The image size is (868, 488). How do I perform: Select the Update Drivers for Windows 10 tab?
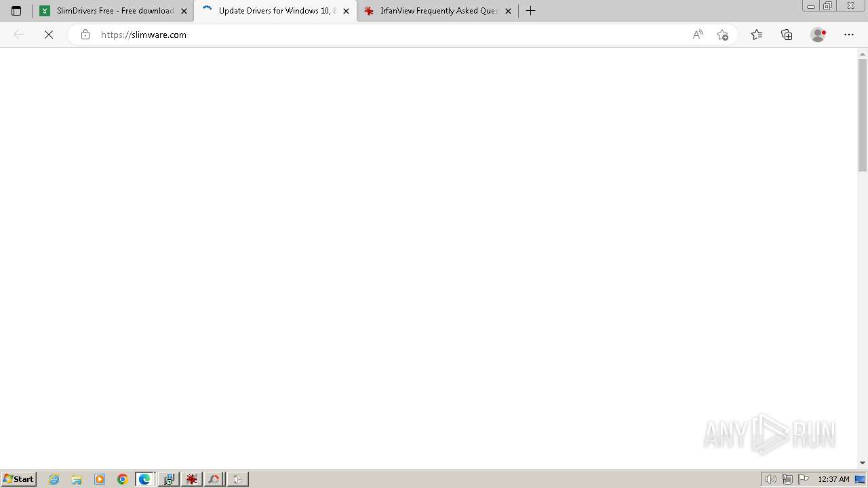275,11
